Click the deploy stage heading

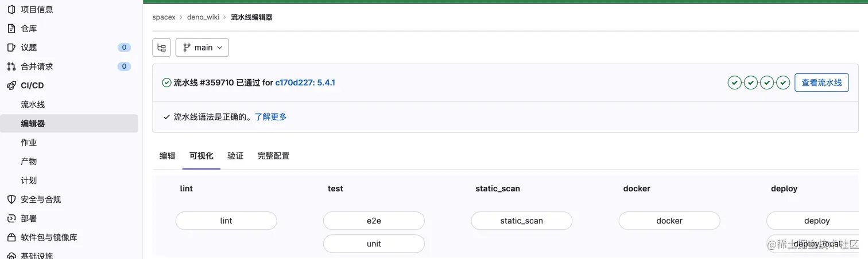coord(784,189)
